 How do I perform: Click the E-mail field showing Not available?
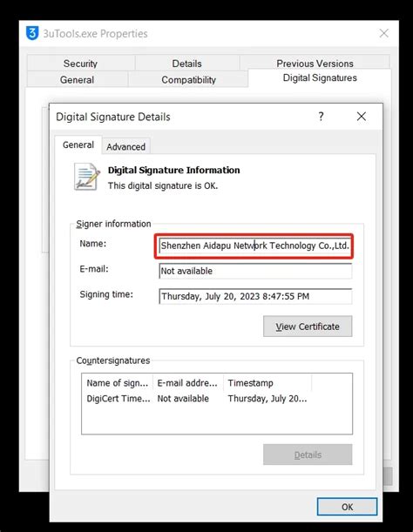point(255,271)
